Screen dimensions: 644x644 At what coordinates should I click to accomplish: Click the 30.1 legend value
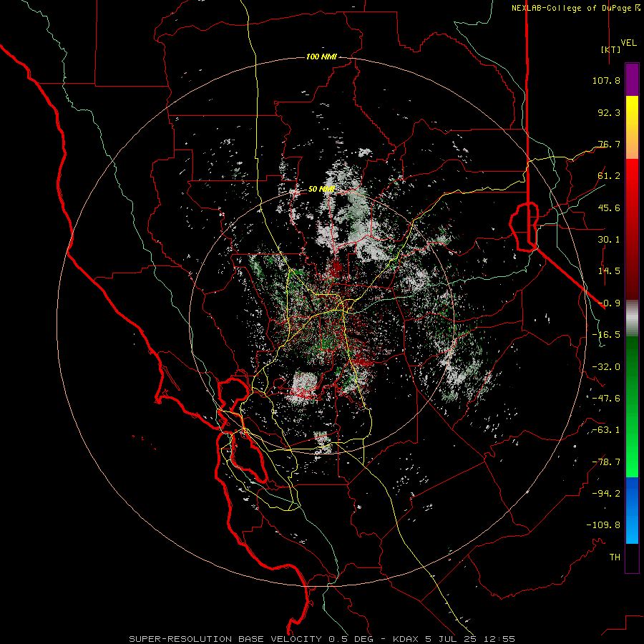609,240
